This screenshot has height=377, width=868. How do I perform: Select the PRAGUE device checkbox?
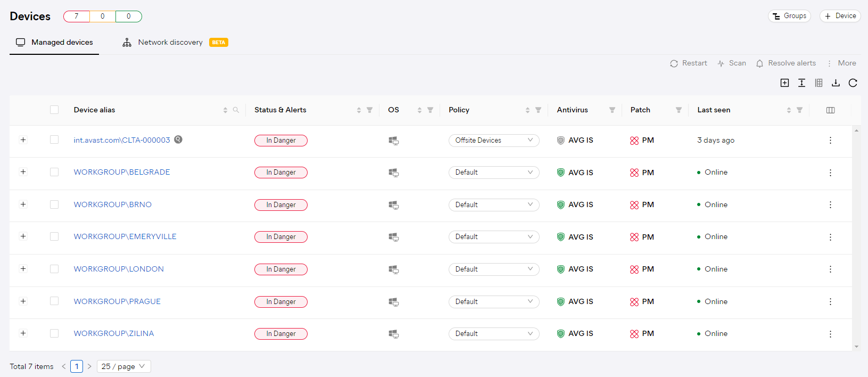[54, 301]
